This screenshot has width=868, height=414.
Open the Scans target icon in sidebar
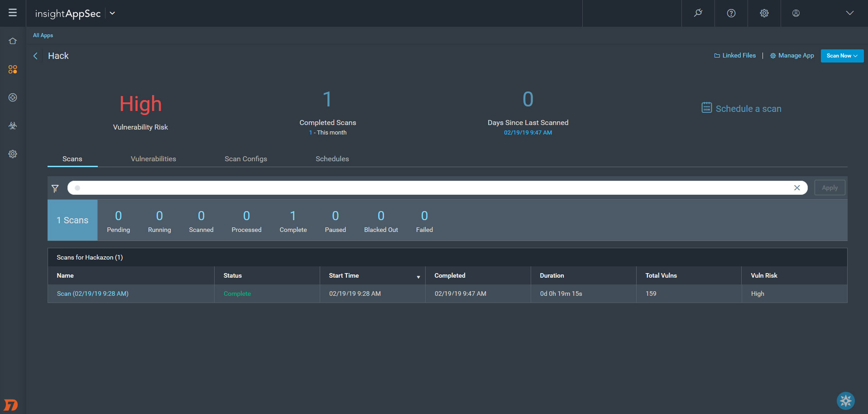tap(13, 97)
